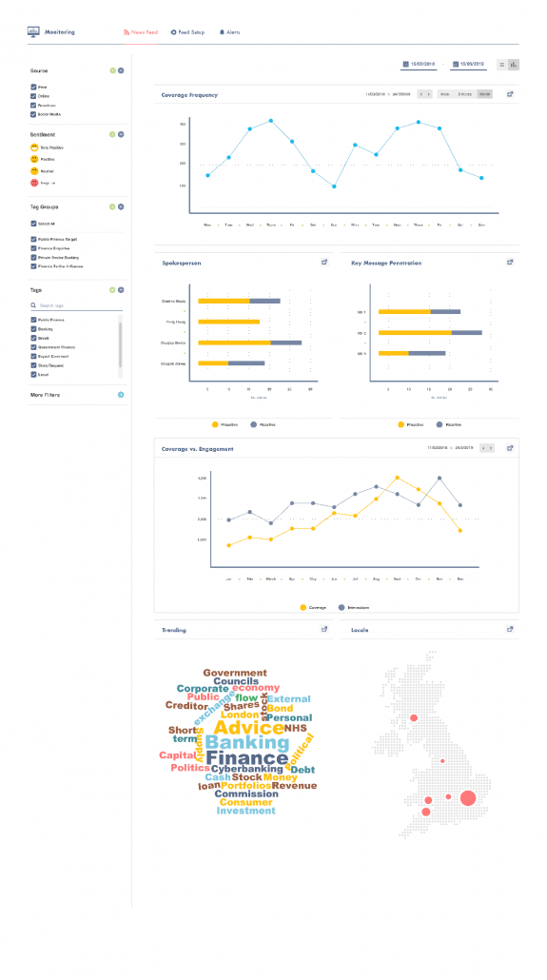
Task: Toggle the Negative sentiment face
Action: coord(34,183)
